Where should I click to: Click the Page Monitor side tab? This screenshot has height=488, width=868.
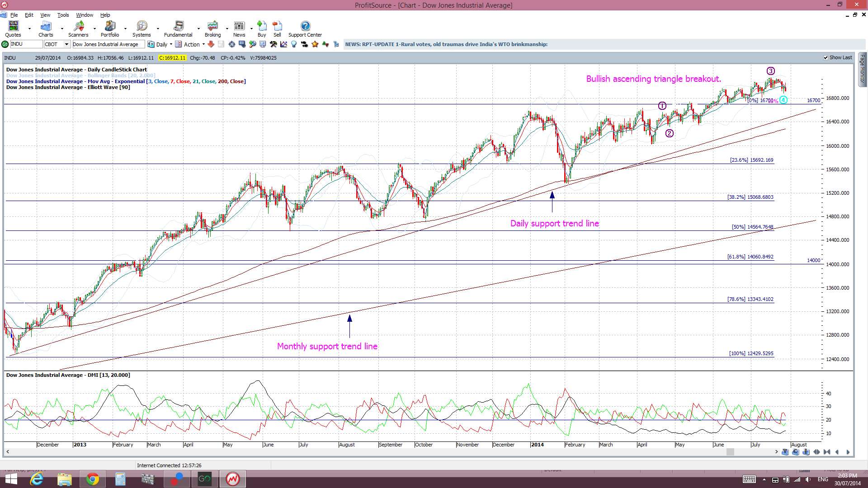(862, 69)
